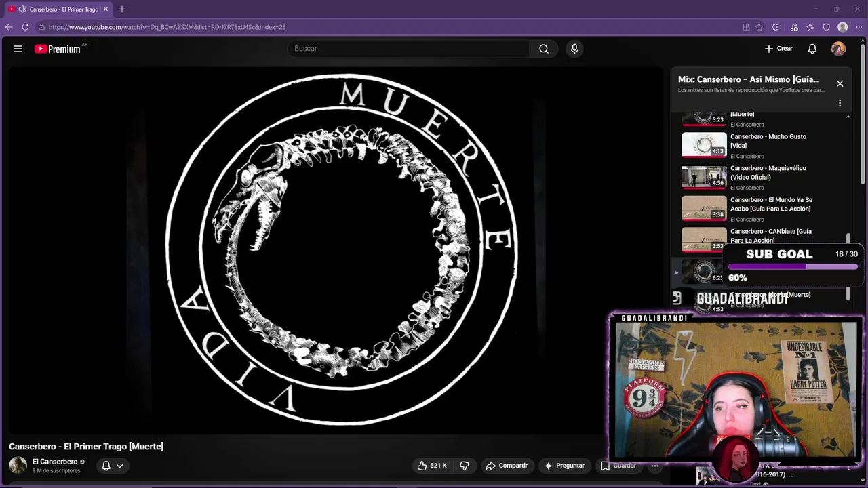Start voice search with microphone icon
Viewport: 868px width, 488px height.
[574, 49]
